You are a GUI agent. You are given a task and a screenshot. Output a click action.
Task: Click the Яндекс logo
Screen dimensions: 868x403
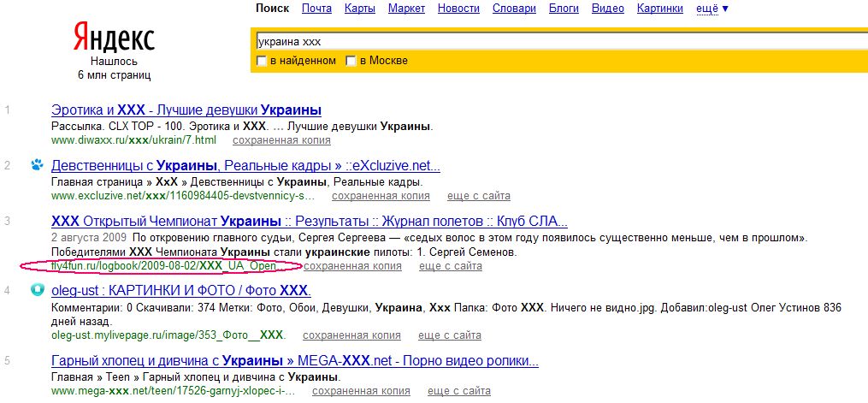(113, 38)
